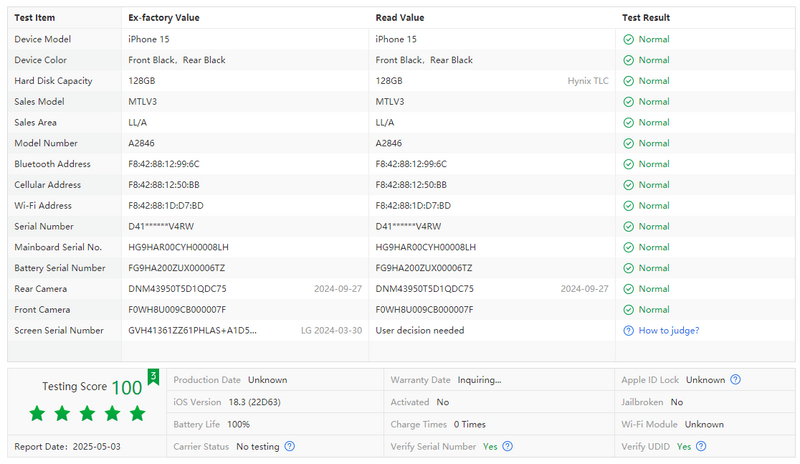Viewport: 800px width, 464px height.
Task: Click green check icon in Sales Model row
Action: tap(629, 102)
